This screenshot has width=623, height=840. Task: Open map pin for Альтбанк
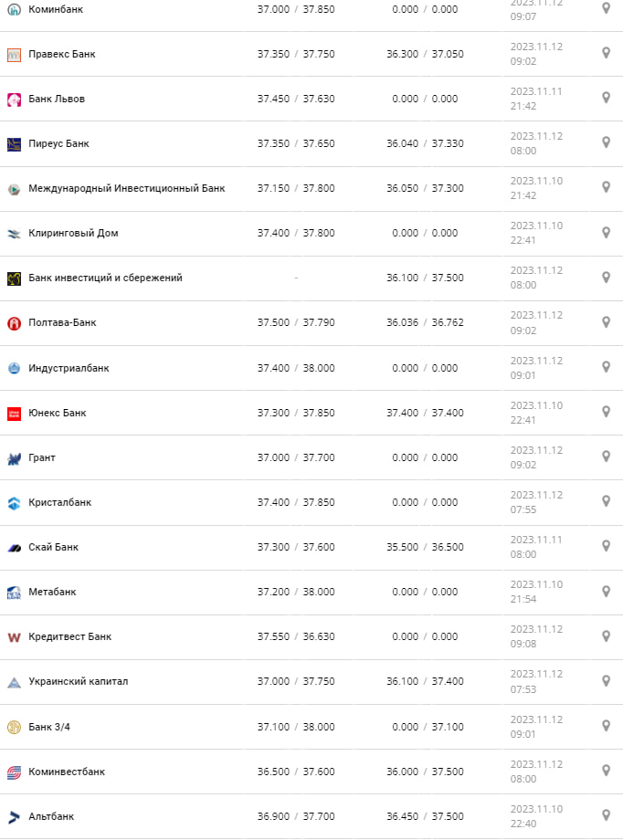point(606,814)
